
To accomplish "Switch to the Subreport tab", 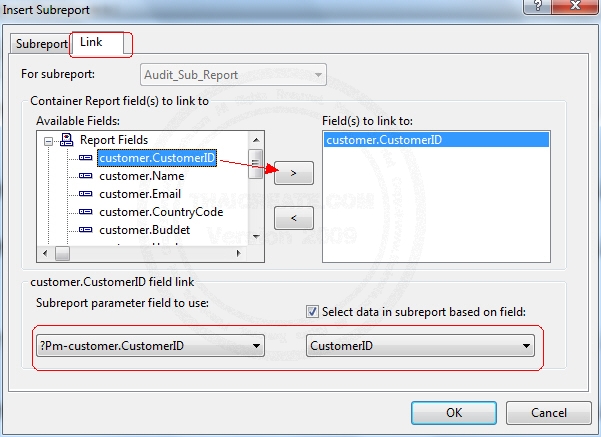I will point(41,44).
